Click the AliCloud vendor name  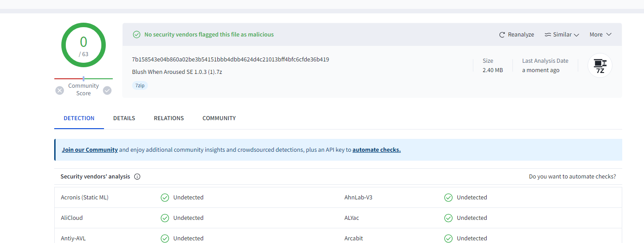pos(72,218)
